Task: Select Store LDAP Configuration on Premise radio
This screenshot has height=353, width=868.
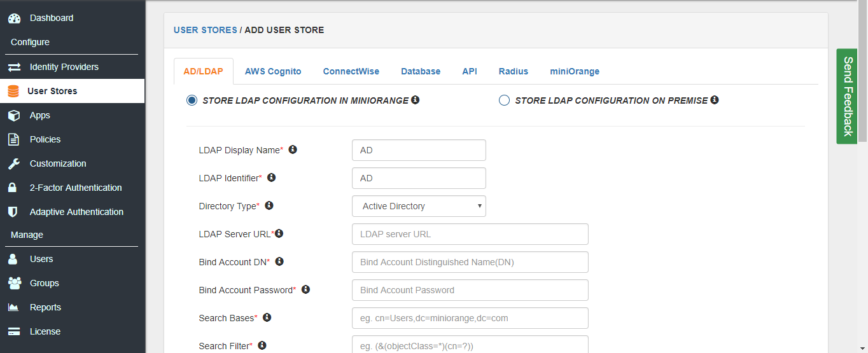Action: tap(504, 100)
